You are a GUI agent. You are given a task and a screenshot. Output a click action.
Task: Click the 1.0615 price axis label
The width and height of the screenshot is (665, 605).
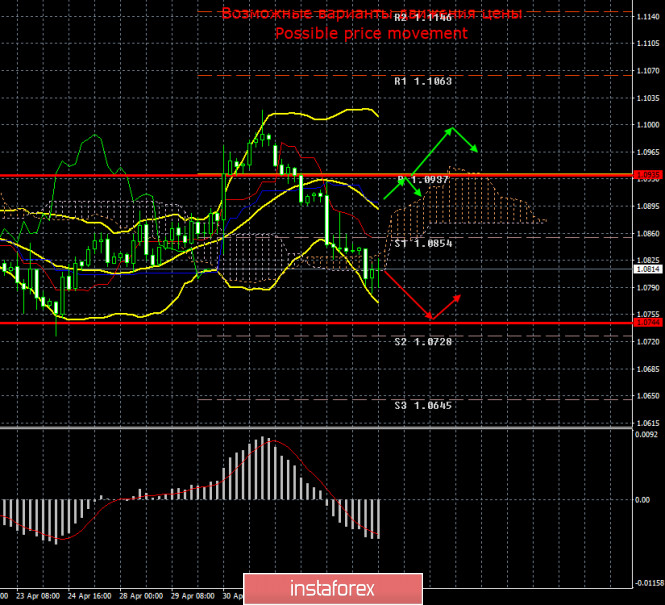[x=648, y=423]
